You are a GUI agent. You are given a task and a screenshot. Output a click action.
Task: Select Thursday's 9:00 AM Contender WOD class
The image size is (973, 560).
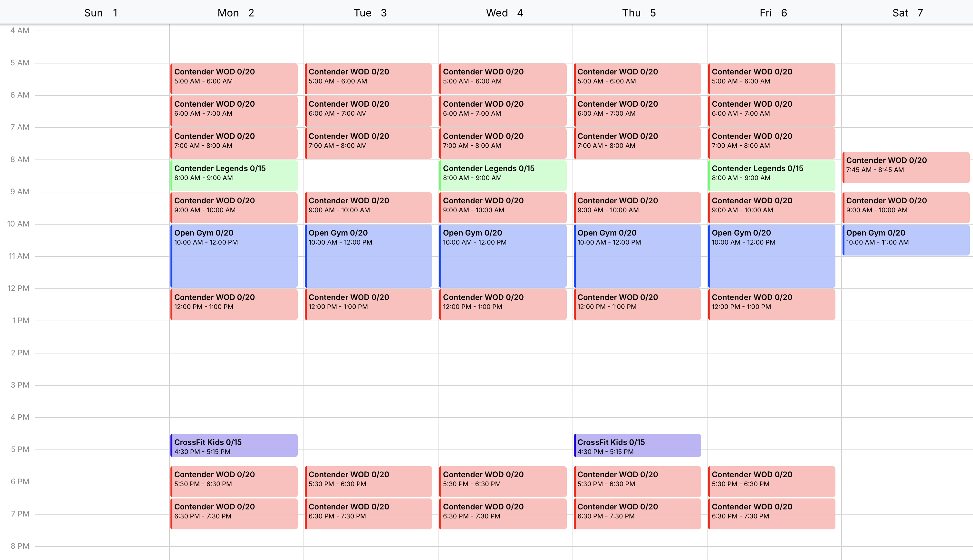(637, 207)
